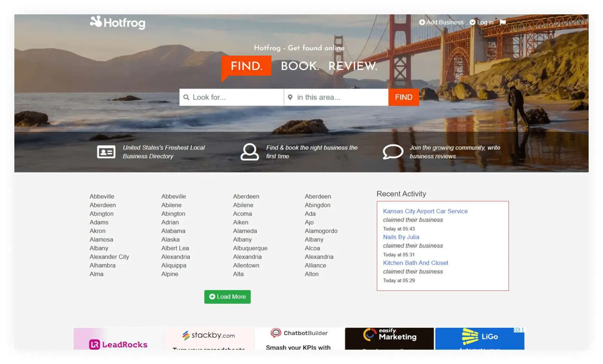Open the Albert Lea link

click(175, 248)
